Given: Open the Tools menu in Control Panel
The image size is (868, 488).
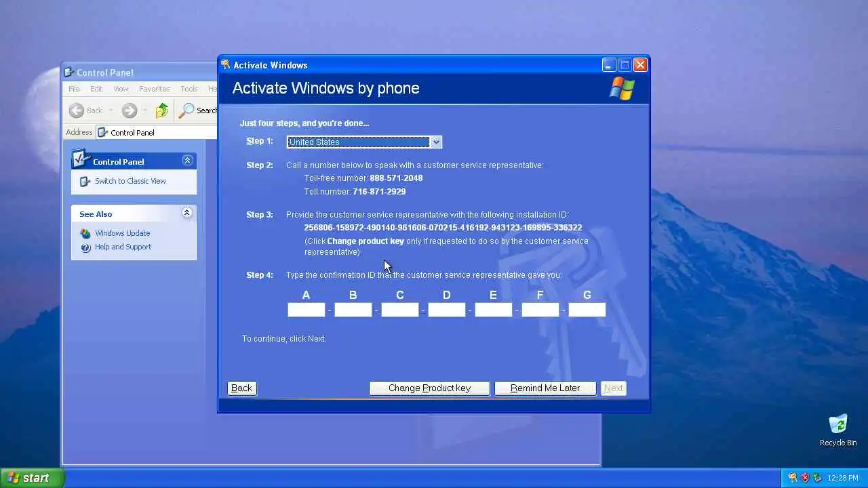Looking at the screenshot, I should click(x=189, y=89).
